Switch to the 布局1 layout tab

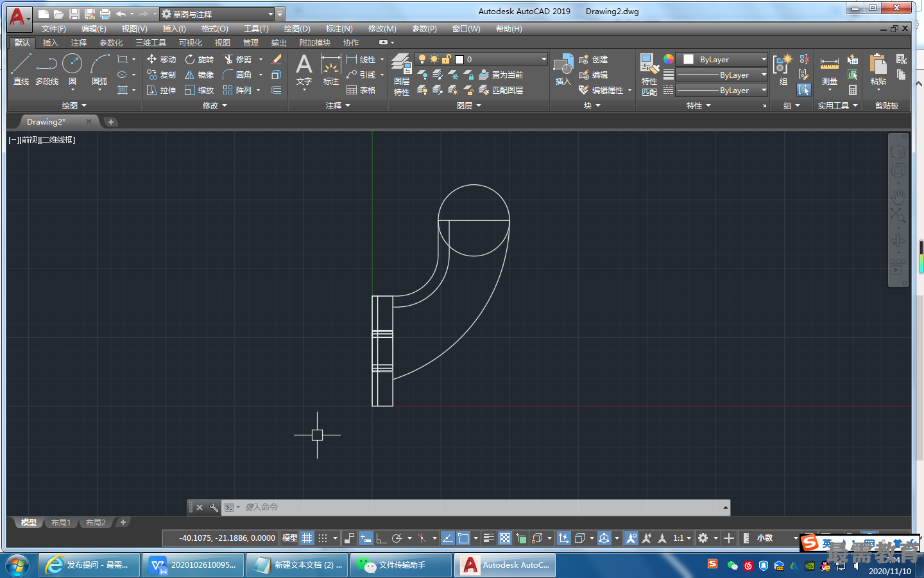coord(61,522)
